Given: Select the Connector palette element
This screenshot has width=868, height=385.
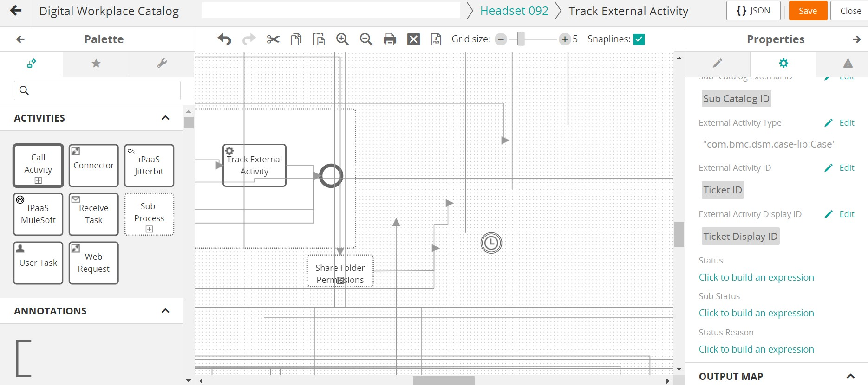Looking at the screenshot, I should point(93,166).
